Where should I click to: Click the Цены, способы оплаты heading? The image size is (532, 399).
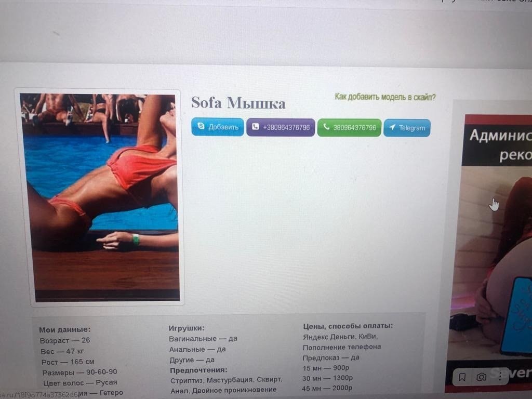click(x=348, y=326)
